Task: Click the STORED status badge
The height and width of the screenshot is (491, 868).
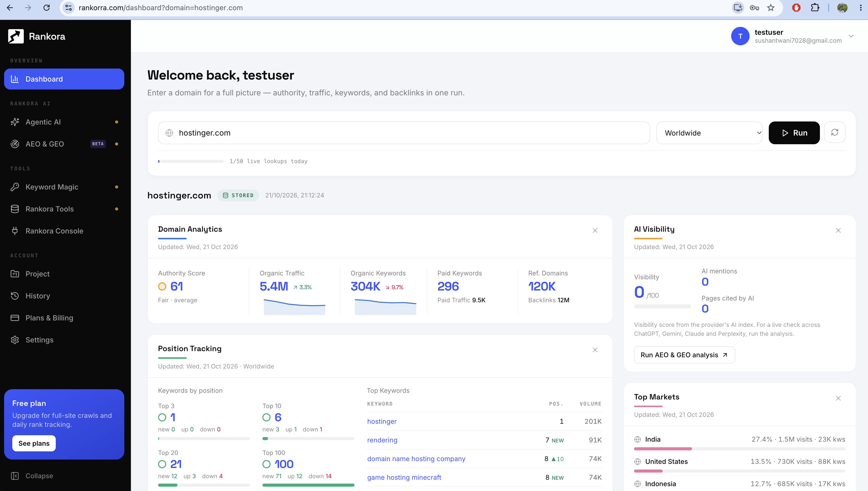Action: (x=238, y=195)
